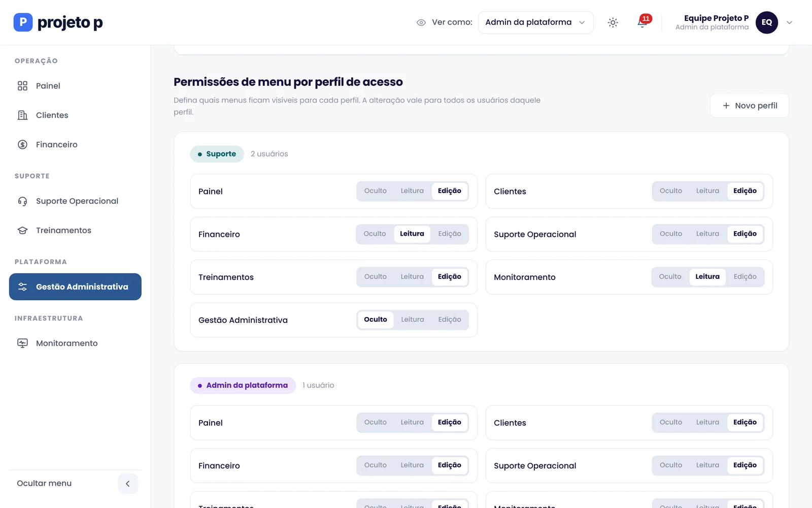Click the Ocultar menu label
This screenshot has height=508, width=812.
[44, 484]
